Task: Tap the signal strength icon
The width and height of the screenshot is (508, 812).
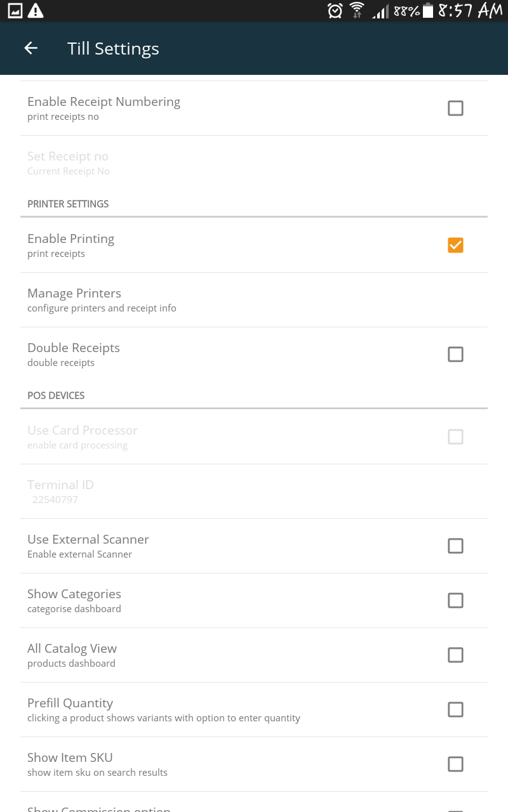Action: (x=380, y=11)
